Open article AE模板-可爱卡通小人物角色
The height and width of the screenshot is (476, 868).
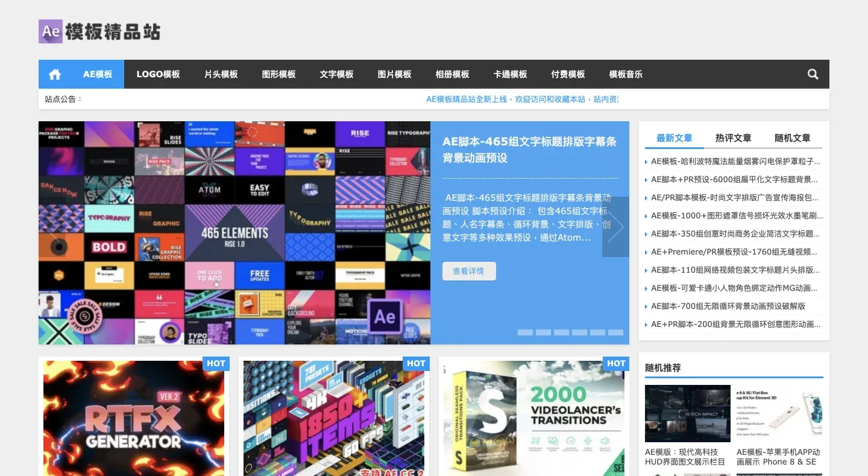coord(734,288)
